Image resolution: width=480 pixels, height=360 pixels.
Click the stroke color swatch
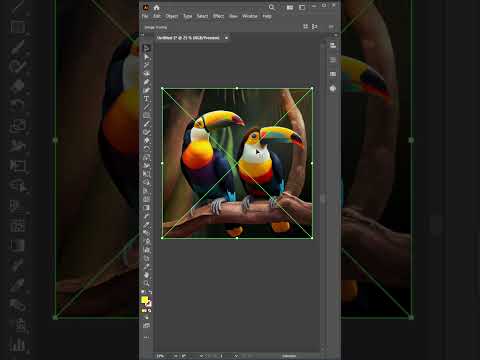(148, 304)
